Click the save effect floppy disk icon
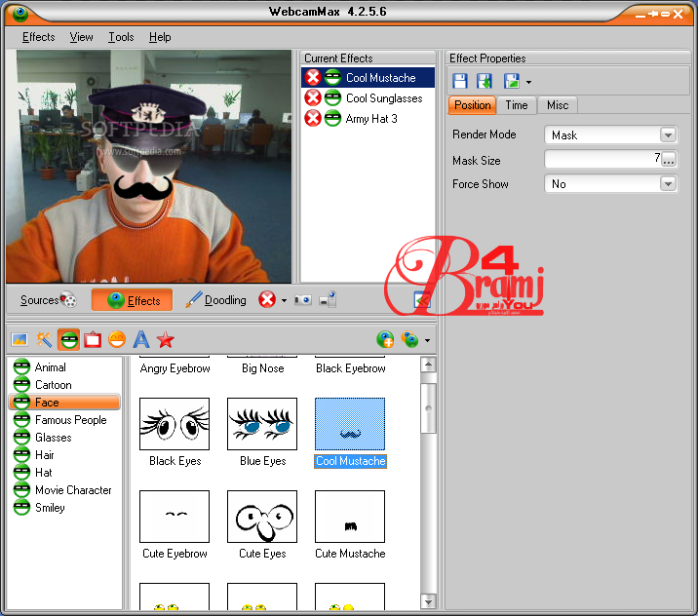This screenshot has height=616, width=698. click(x=460, y=82)
